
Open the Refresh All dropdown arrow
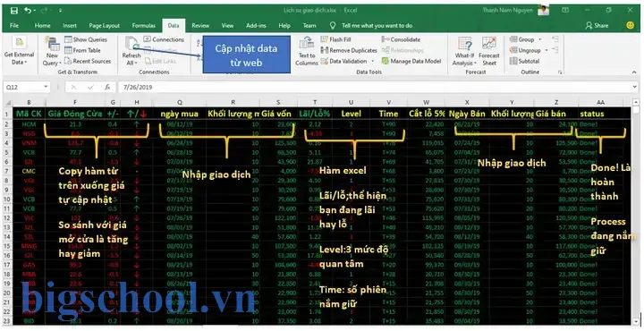pyautogui.click(x=136, y=63)
